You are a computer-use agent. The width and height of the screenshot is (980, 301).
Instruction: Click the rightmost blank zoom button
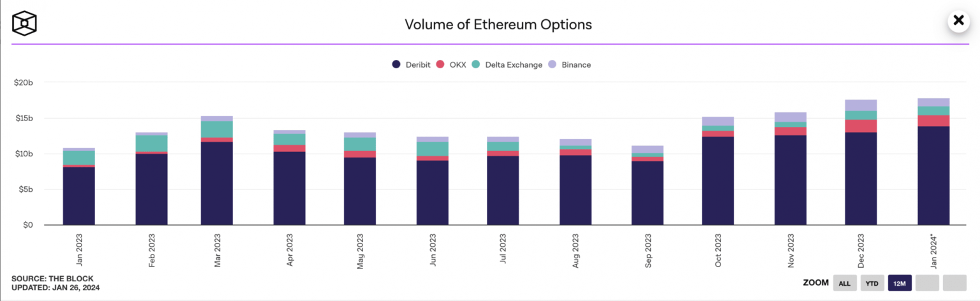pos(954,283)
